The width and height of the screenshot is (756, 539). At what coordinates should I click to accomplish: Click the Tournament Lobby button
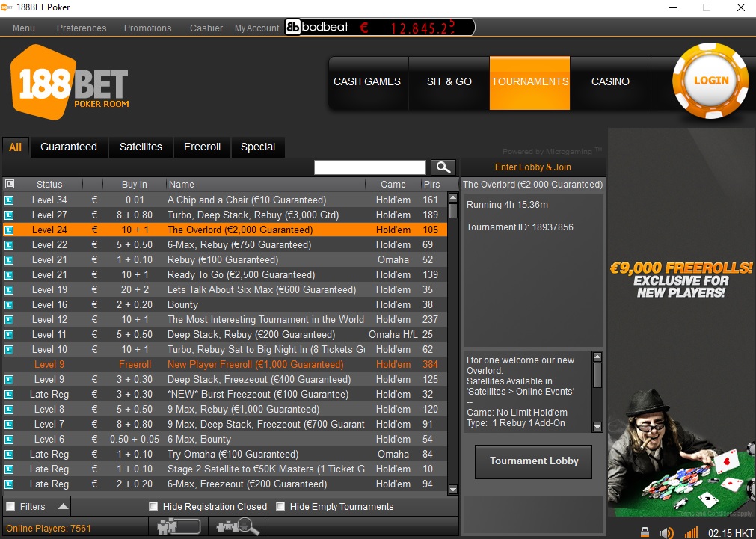(534, 461)
